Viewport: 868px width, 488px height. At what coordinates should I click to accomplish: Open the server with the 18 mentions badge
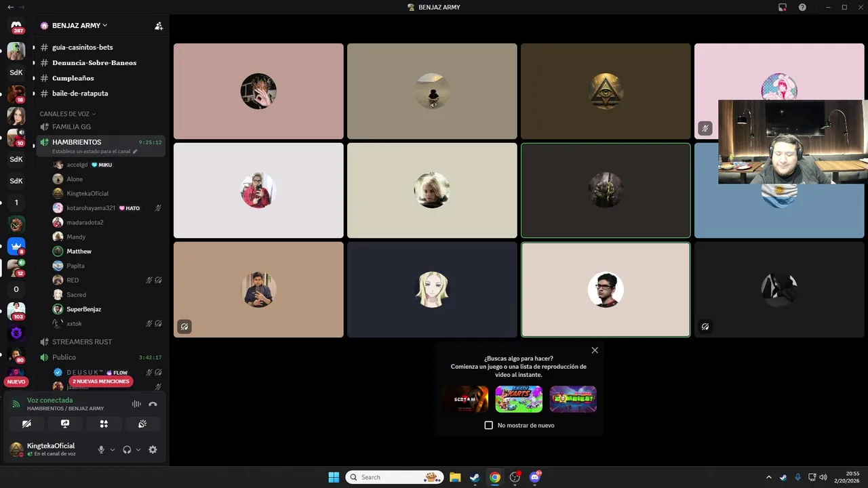(16, 94)
